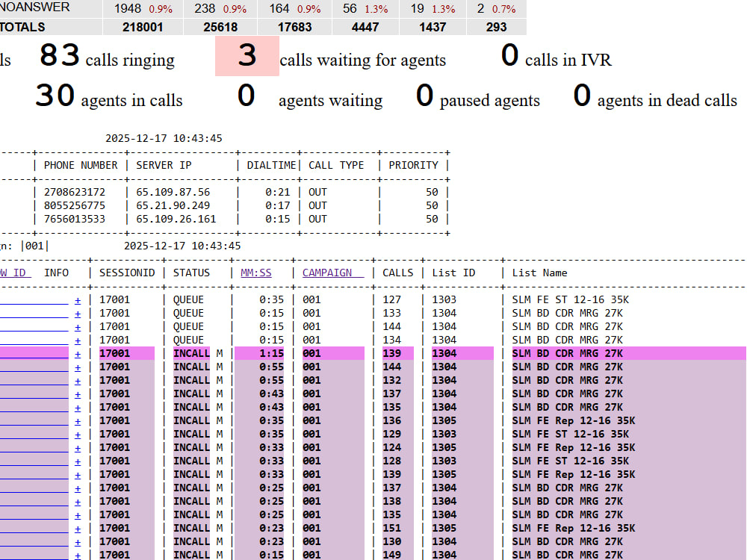Click the PHONE NUMBER column header
Viewport: 747px width, 560px height.
pyautogui.click(x=81, y=165)
